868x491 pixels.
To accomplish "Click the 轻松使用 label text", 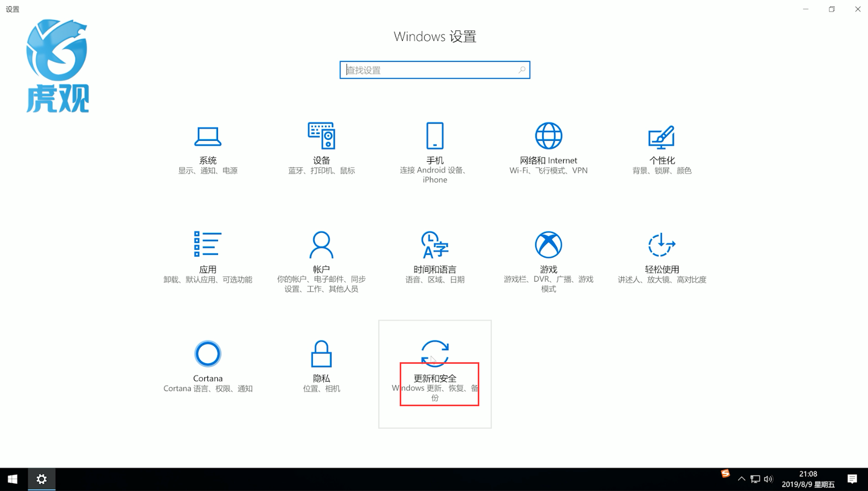I will click(662, 269).
